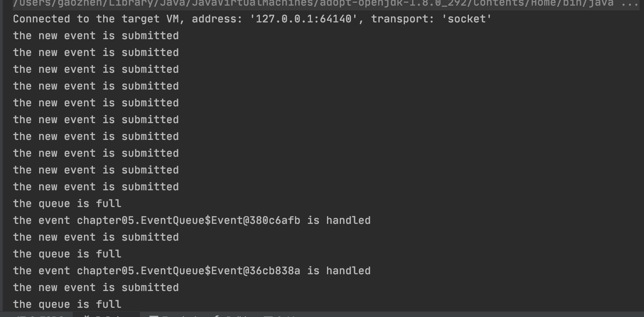Image resolution: width=644 pixels, height=317 pixels.
Task: Expand the folded java command ellipsis
Action: pos(630,4)
